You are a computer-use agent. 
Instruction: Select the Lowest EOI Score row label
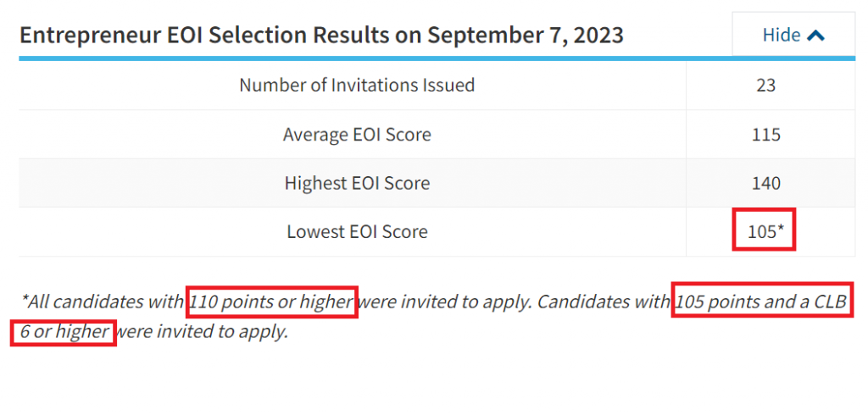pyautogui.click(x=357, y=231)
